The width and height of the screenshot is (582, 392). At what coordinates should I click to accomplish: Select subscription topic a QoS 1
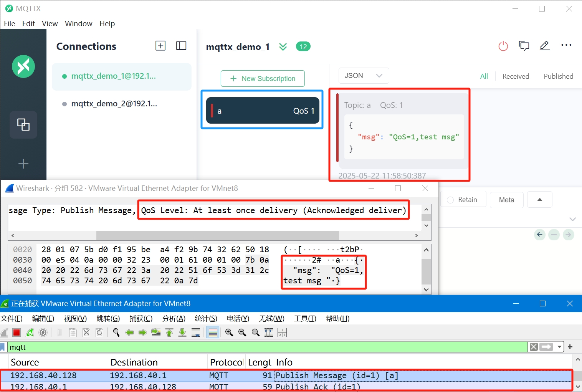(x=263, y=111)
